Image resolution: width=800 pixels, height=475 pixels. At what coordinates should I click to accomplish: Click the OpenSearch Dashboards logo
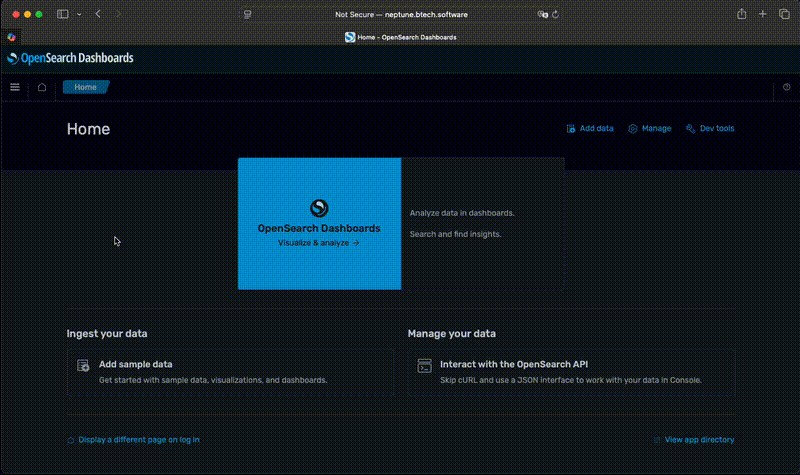click(70, 58)
